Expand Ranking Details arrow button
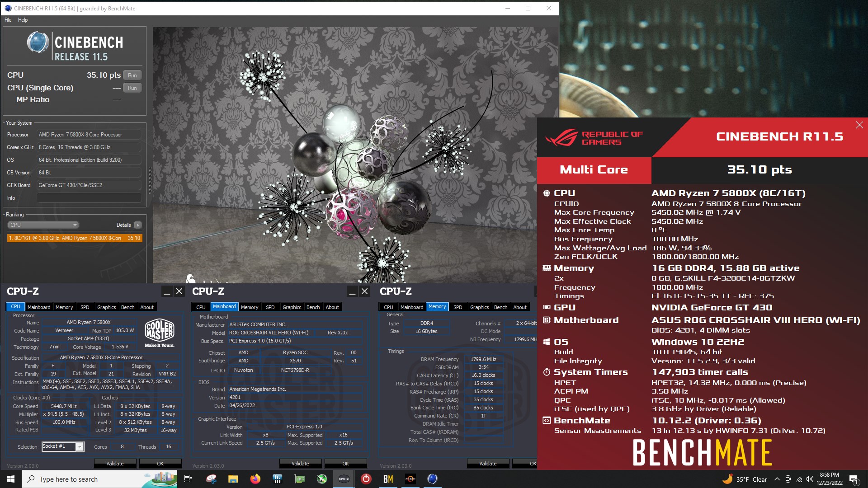 138,225
